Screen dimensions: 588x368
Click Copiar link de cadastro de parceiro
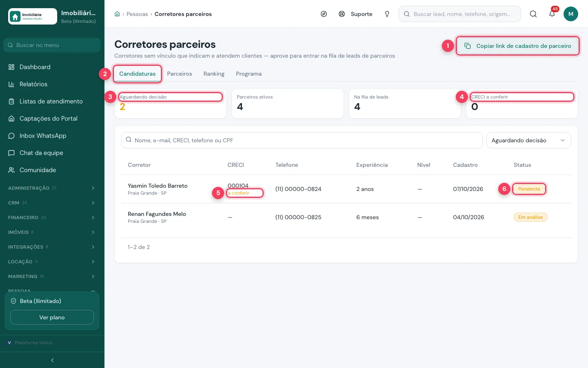[x=518, y=46]
